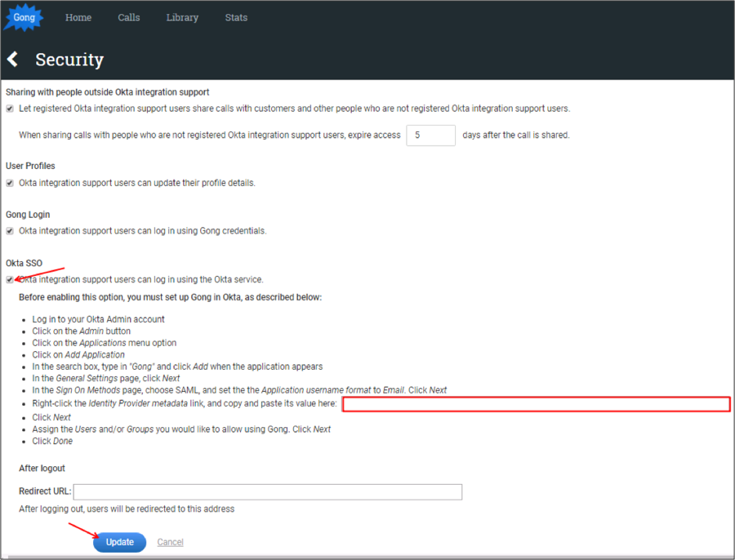Image resolution: width=735 pixels, height=560 pixels.
Task: Click the back arrow beside Security
Action: click(x=12, y=60)
